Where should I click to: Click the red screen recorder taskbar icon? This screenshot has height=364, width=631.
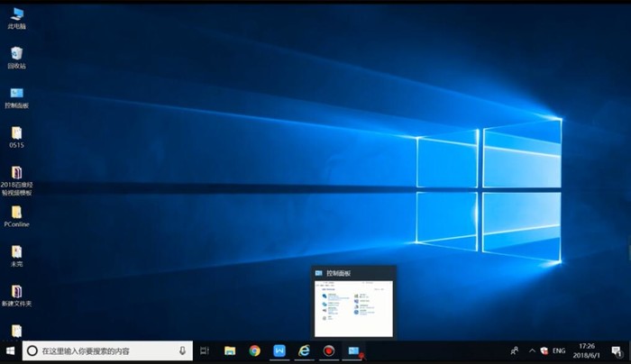click(x=329, y=350)
